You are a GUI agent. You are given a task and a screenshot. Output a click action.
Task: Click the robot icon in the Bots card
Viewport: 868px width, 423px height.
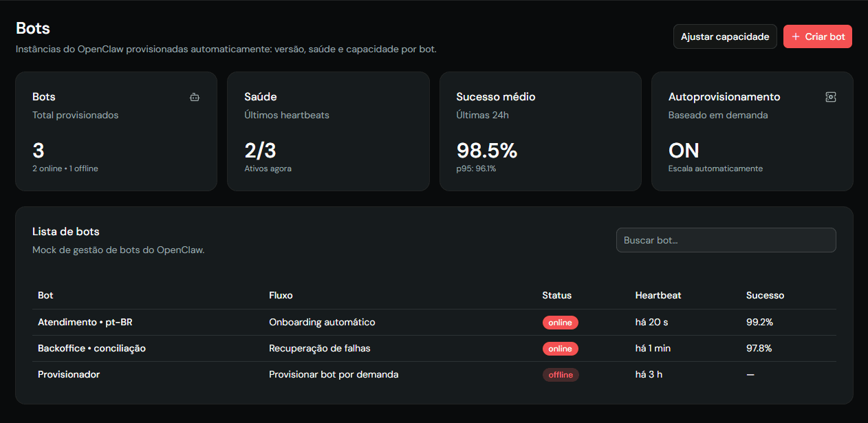(195, 98)
